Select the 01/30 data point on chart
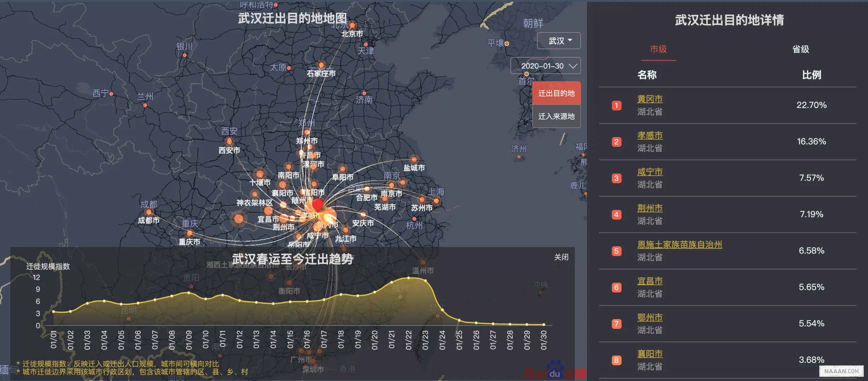The height and width of the screenshot is (381, 868). (544, 325)
